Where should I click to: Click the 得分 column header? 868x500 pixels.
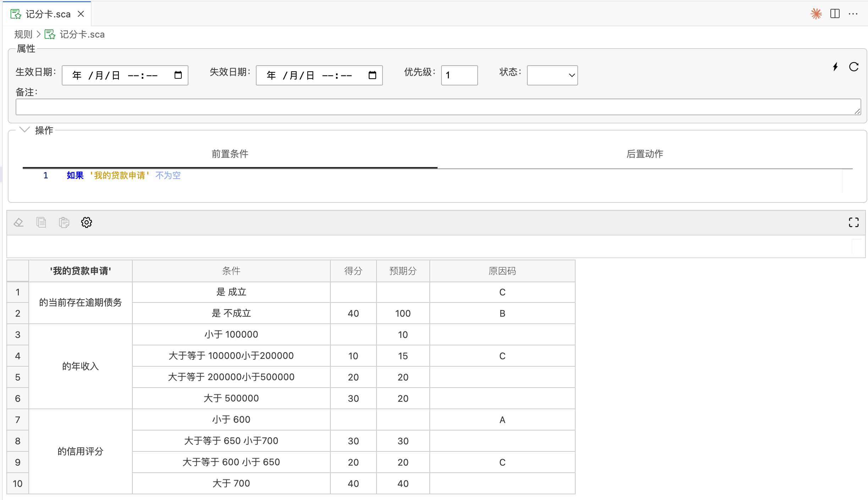tap(353, 271)
